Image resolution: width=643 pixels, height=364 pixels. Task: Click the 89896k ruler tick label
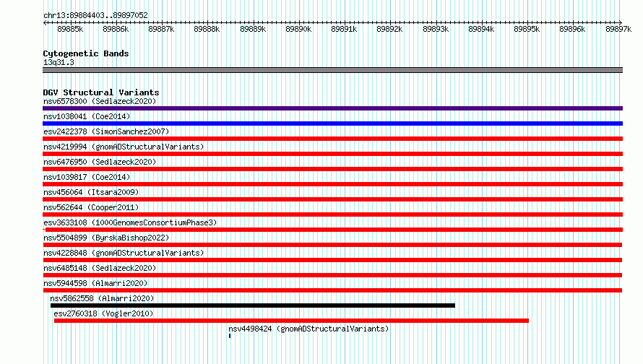(572, 29)
